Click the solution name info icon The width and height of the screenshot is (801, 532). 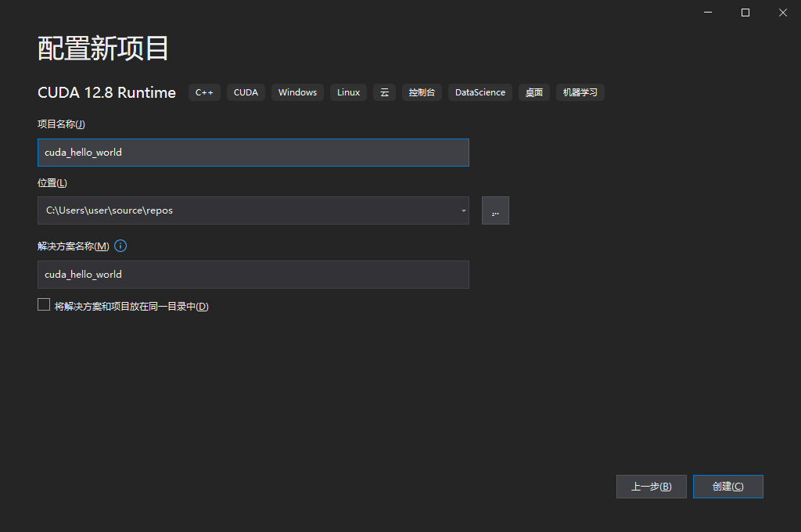tap(120, 246)
